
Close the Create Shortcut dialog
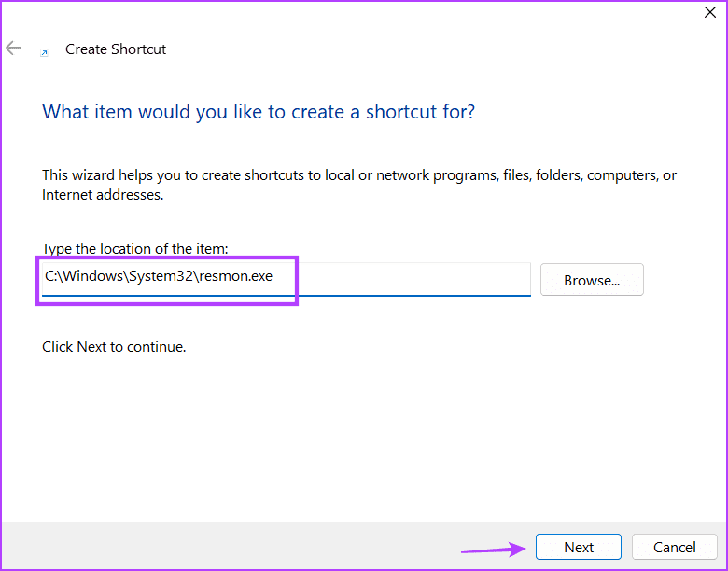point(710,12)
